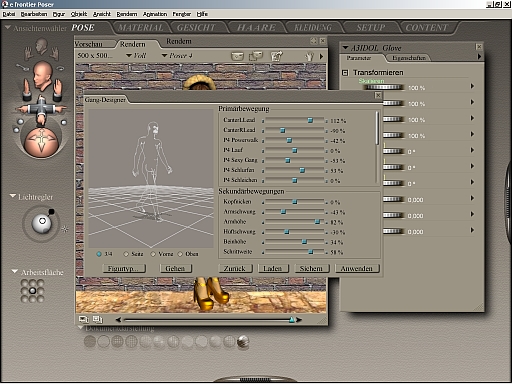
Task: Click the light properties sun icon
Action: pyautogui.click(x=65, y=229)
